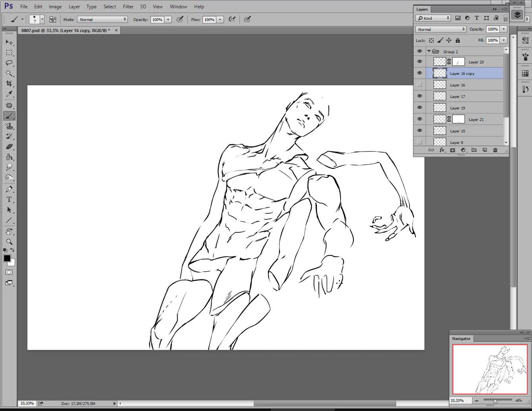Select the Lasso tool
The image size is (532, 411).
9,63
